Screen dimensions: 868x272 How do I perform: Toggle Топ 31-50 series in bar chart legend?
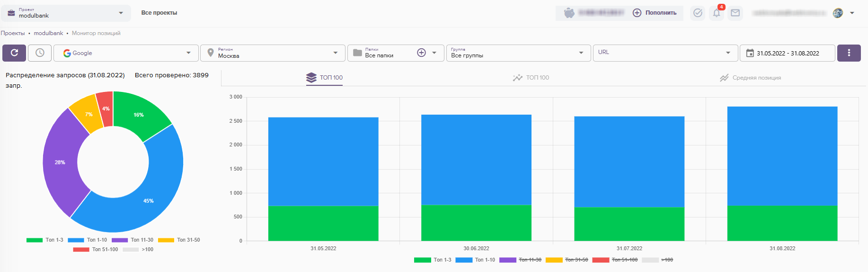tap(567, 260)
